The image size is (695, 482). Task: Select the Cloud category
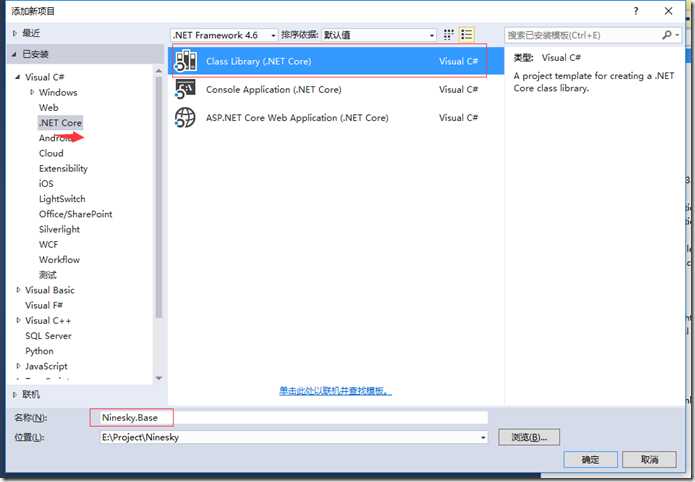51,153
